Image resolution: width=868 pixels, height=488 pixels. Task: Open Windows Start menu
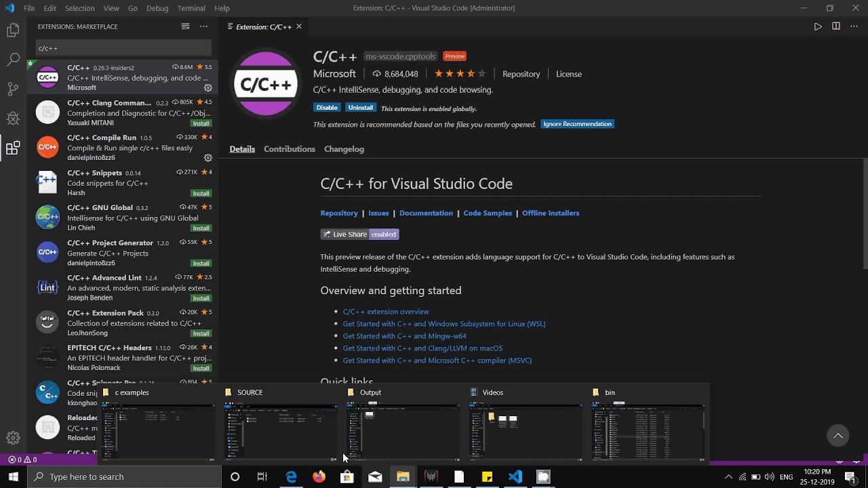point(14,476)
